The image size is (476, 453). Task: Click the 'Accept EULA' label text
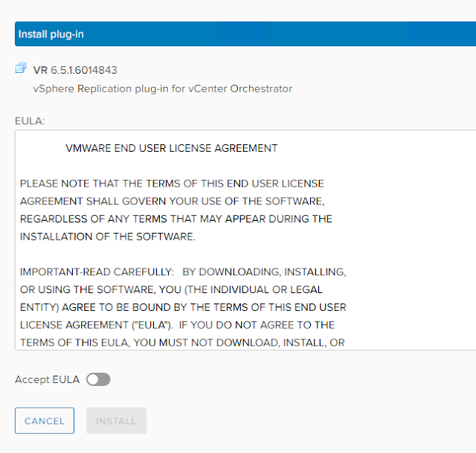pos(48,379)
